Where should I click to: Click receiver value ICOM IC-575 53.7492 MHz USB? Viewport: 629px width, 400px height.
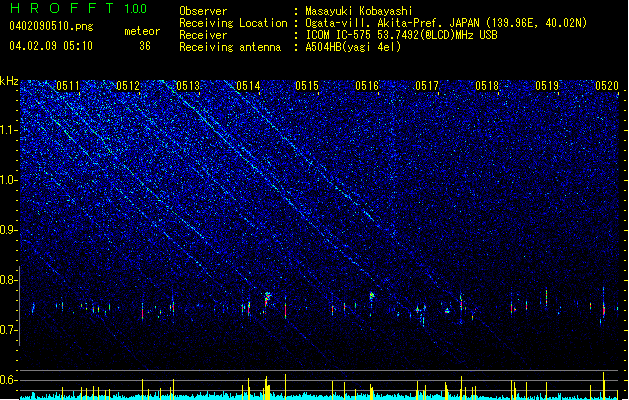[x=401, y=35]
